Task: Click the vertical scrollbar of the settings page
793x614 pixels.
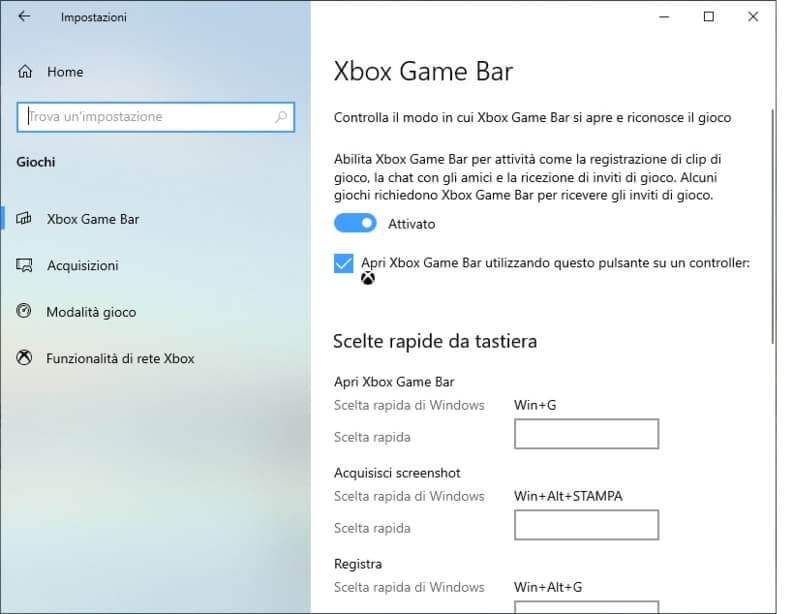Action: coord(772,226)
